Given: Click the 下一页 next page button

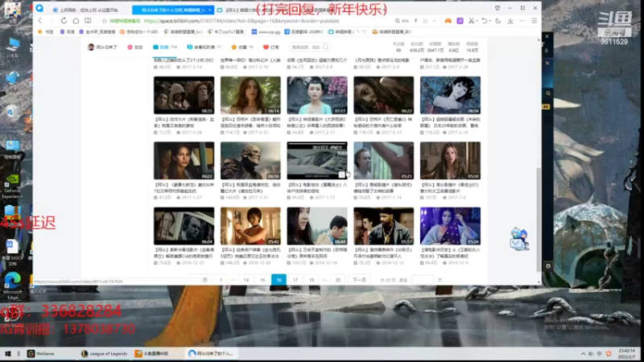Looking at the screenshot, I should (359, 280).
